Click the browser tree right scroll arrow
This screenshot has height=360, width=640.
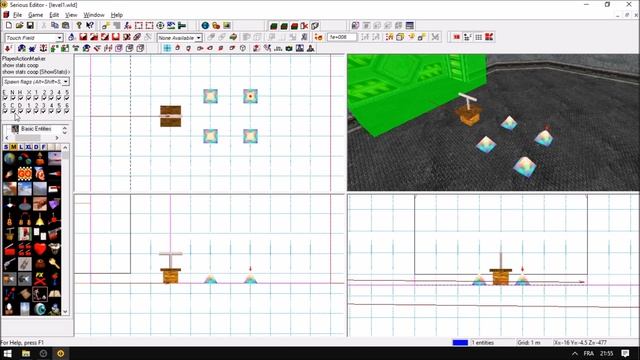click(x=57, y=138)
